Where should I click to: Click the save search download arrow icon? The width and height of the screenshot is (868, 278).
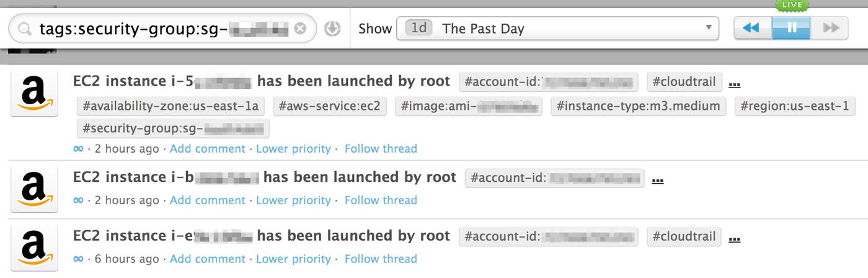(x=333, y=29)
